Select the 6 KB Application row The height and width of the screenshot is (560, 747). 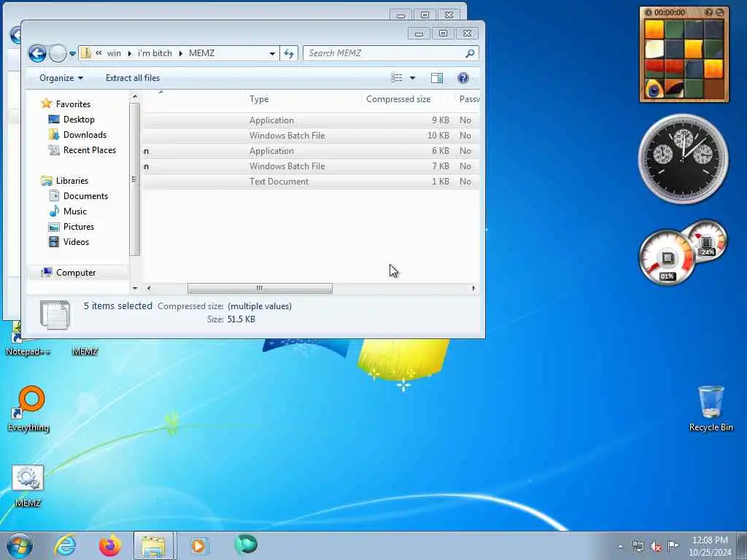tap(311, 151)
